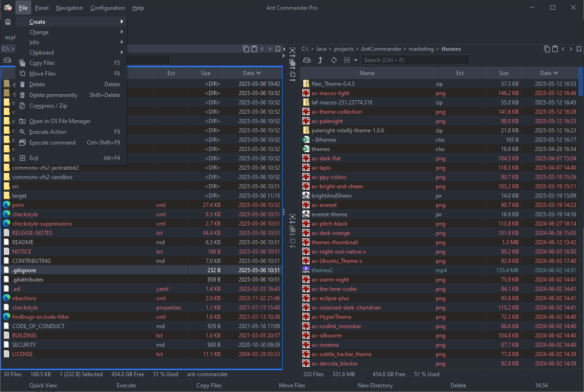Navigate forward in right panel history
Viewport: 584px width, 392px height.
[570, 49]
